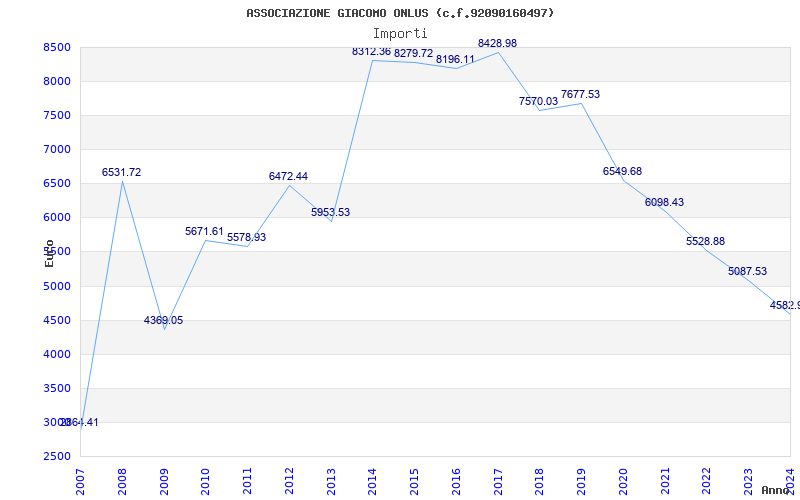
Task: Select the 3500 y-axis label
Action: coord(57,388)
